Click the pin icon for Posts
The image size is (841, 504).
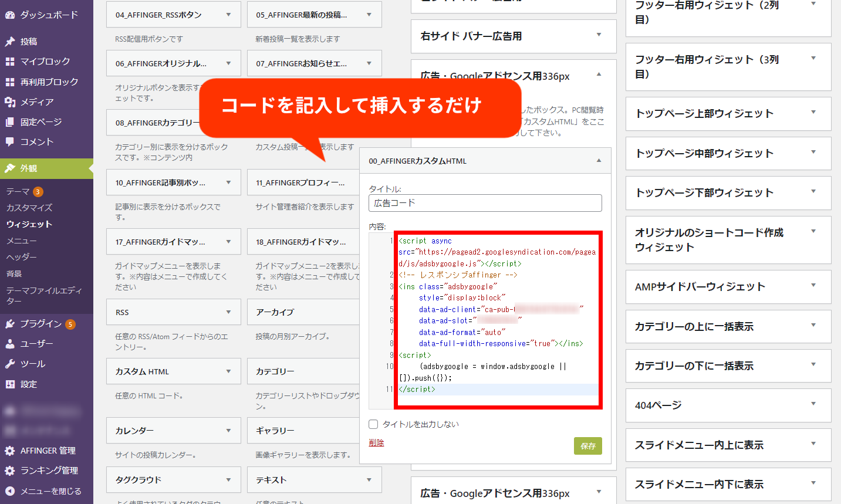[x=10, y=42]
